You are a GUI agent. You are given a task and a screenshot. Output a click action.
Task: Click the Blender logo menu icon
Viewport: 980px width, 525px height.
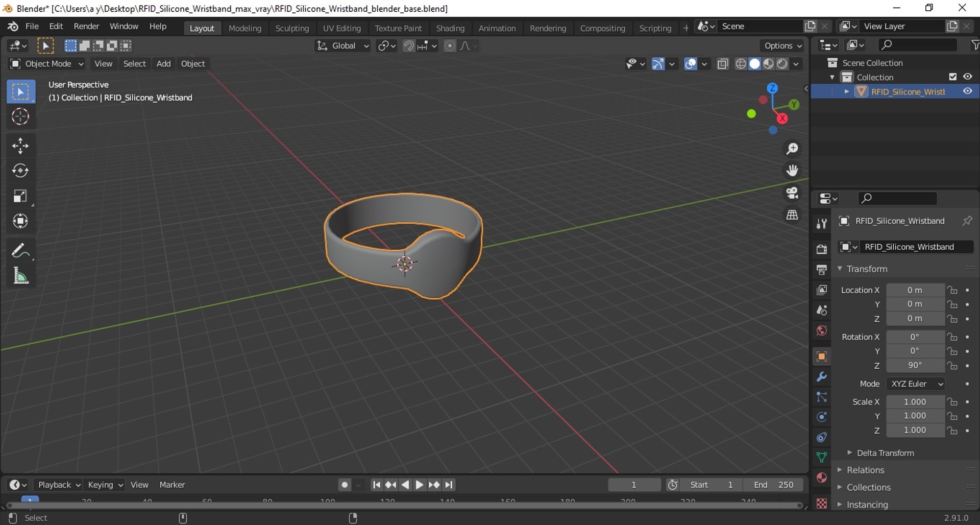tap(13, 27)
